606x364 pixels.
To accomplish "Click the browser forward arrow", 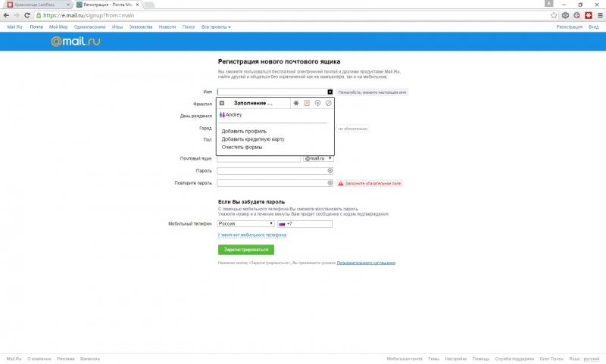I will [x=16, y=15].
